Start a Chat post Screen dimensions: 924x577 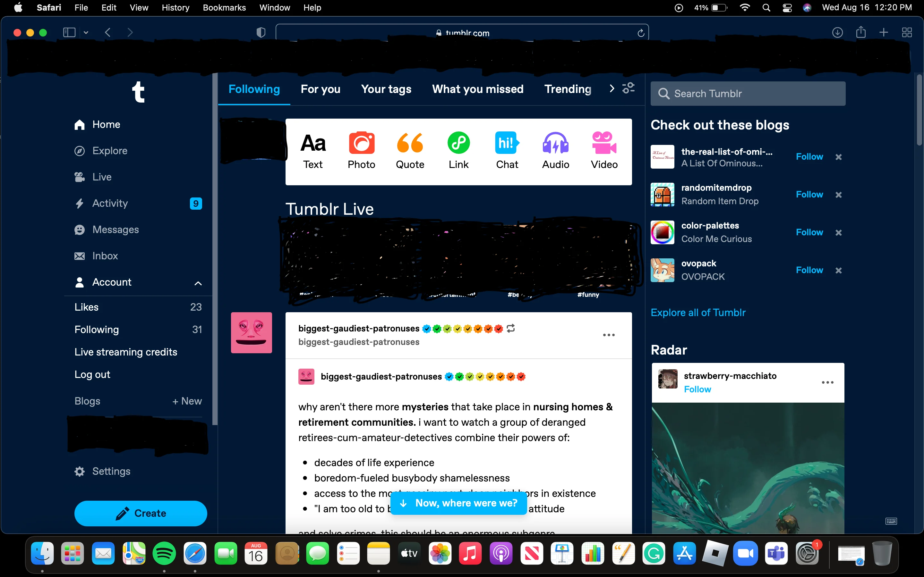tap(507, 150)
